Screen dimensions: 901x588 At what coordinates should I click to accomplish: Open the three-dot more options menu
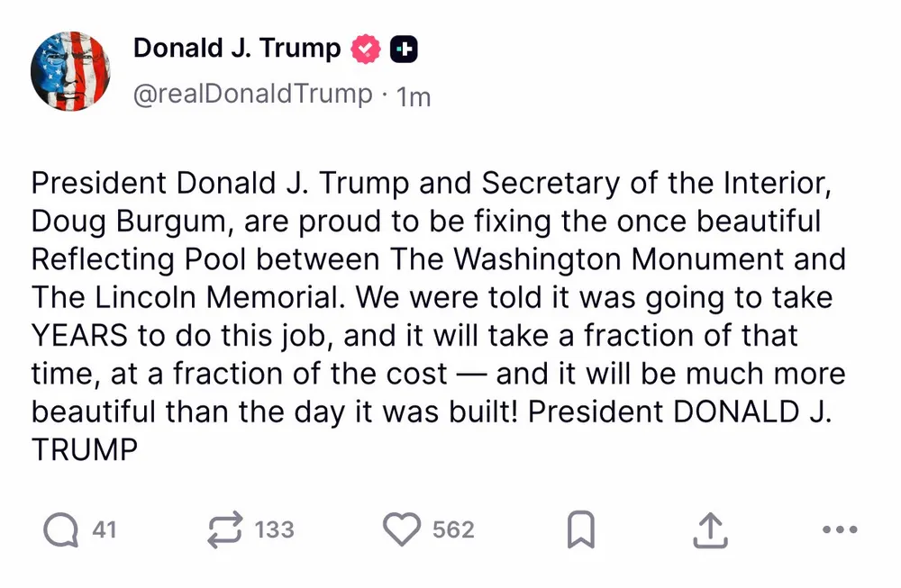pyautogui.click(x=840, y=530)
